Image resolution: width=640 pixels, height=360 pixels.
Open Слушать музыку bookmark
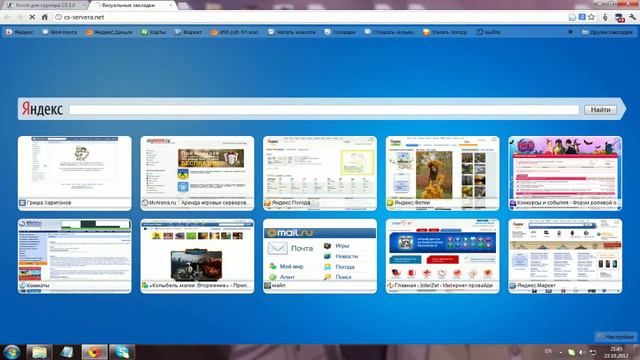pyautogui.click(x=389, y=32)
